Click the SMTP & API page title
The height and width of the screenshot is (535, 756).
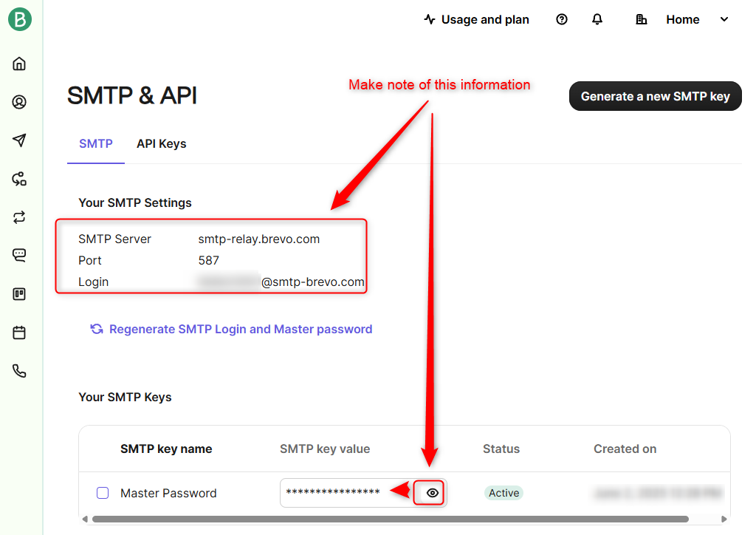(x=132, y=95)
